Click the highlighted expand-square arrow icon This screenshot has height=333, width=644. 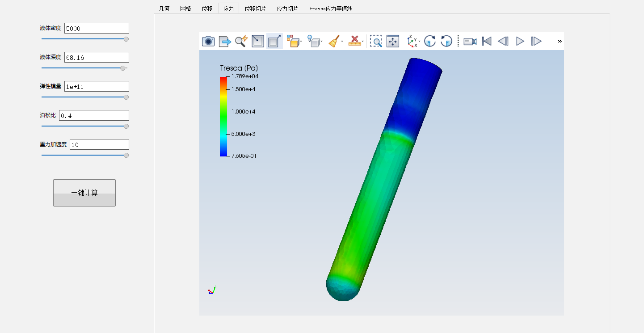[274, 41]
